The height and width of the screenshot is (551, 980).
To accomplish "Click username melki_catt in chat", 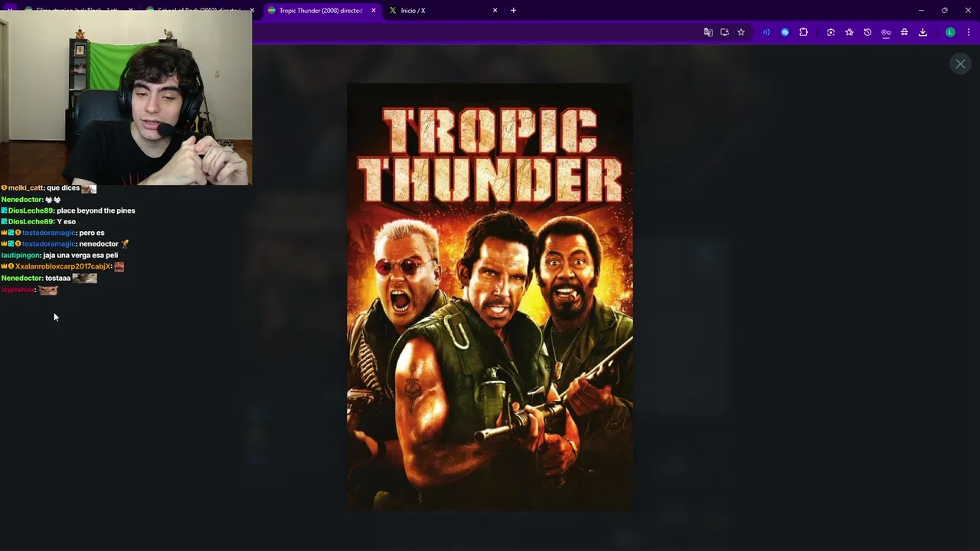I will (x=26, y=187).
